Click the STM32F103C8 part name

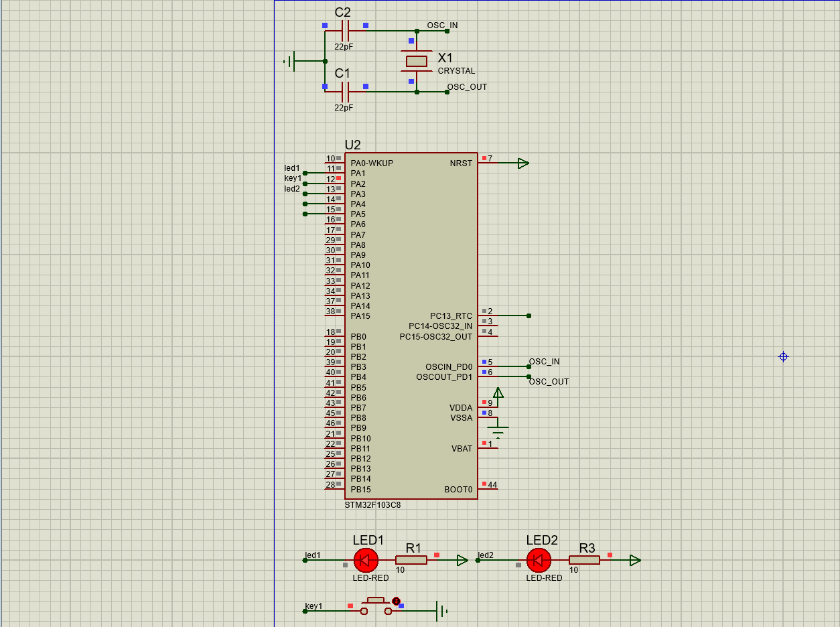click(372, 505)
